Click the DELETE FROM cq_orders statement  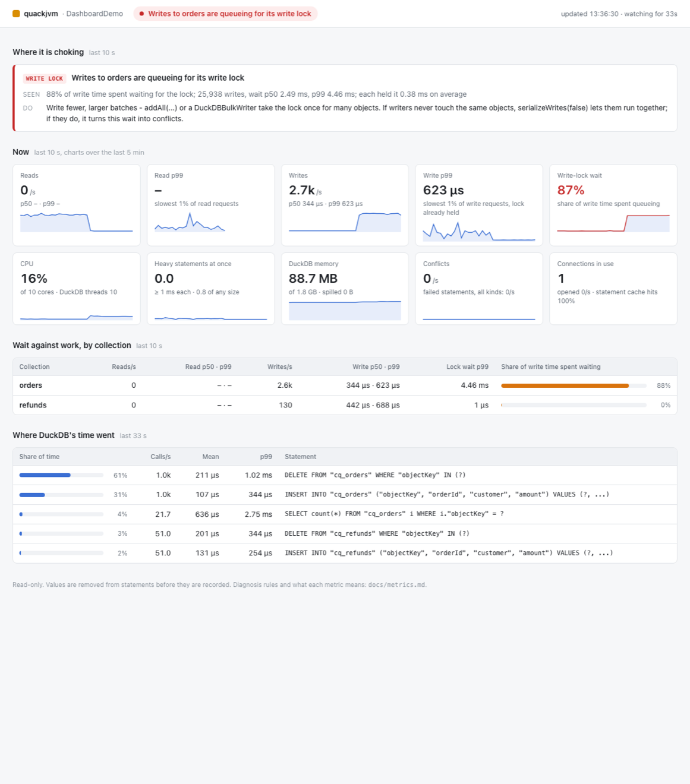(x=375, y=475)
